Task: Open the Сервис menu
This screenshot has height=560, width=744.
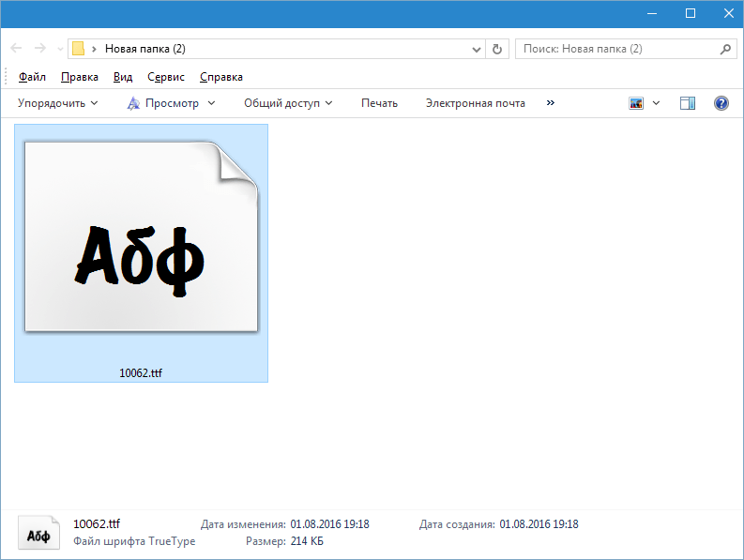Action: 166,77
